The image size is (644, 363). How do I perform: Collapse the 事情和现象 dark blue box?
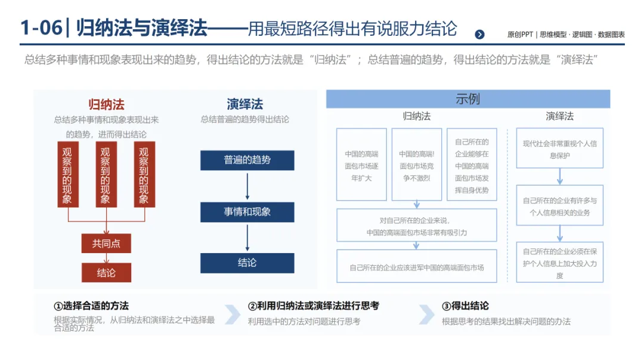[x=247, y=212]
